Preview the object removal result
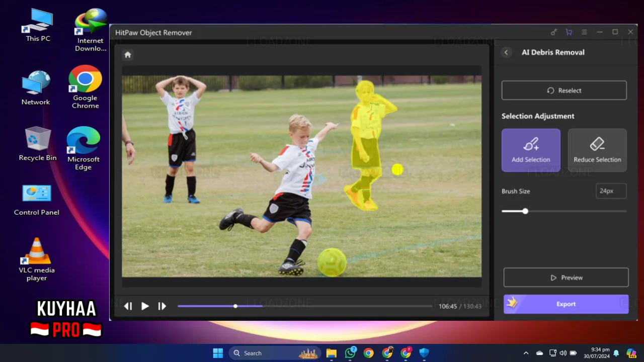The image size is (644, 362). coord(566,278)
